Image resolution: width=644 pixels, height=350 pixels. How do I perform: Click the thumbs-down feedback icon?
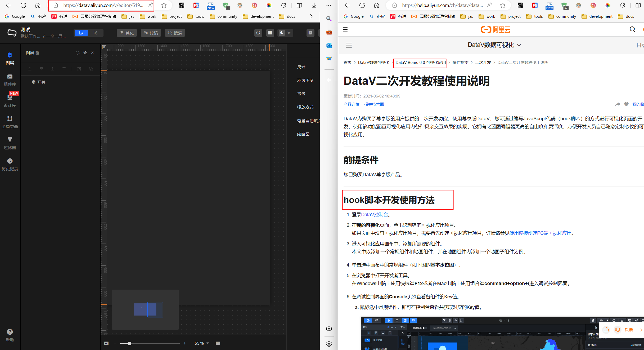click(x=617, y=330)
